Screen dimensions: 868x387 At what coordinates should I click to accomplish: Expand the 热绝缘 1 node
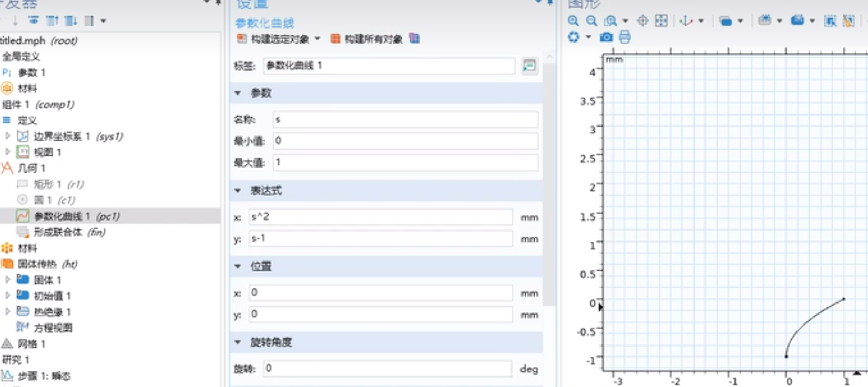(x=7, y=311)
